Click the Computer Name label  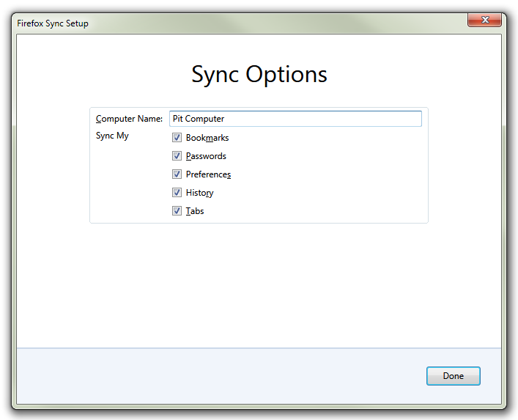(129, 119)
